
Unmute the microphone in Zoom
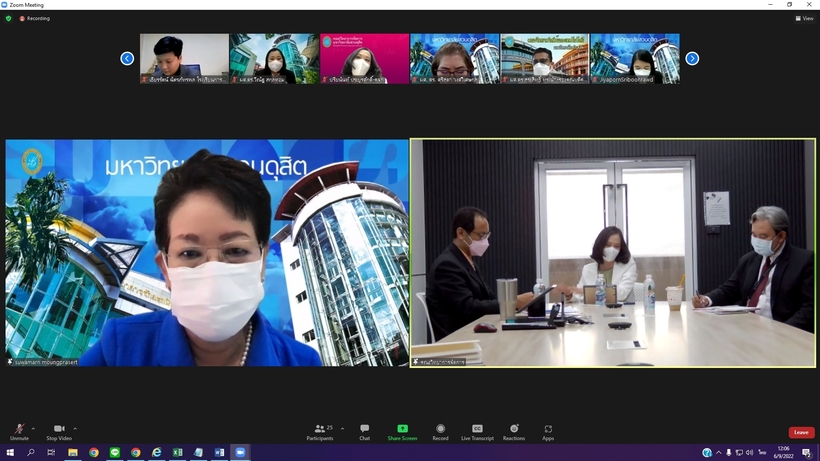pyautogui.click(x=19, y=432)
